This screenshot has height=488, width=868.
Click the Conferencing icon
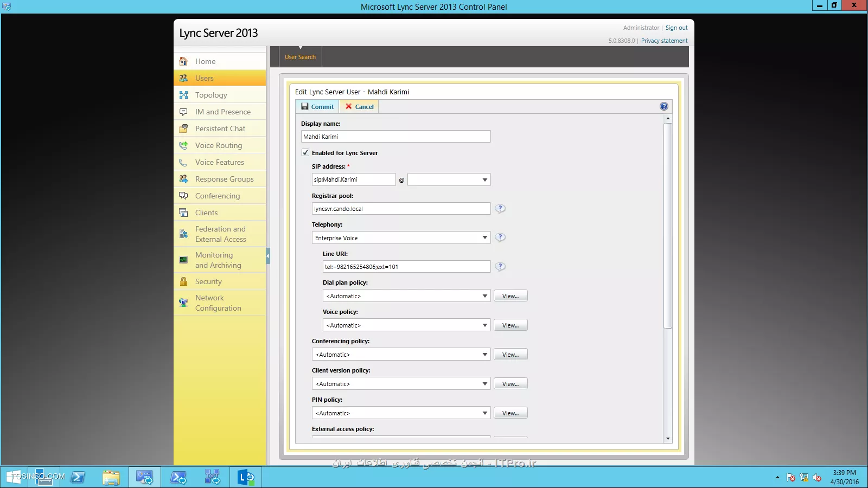tap(183, 196)
